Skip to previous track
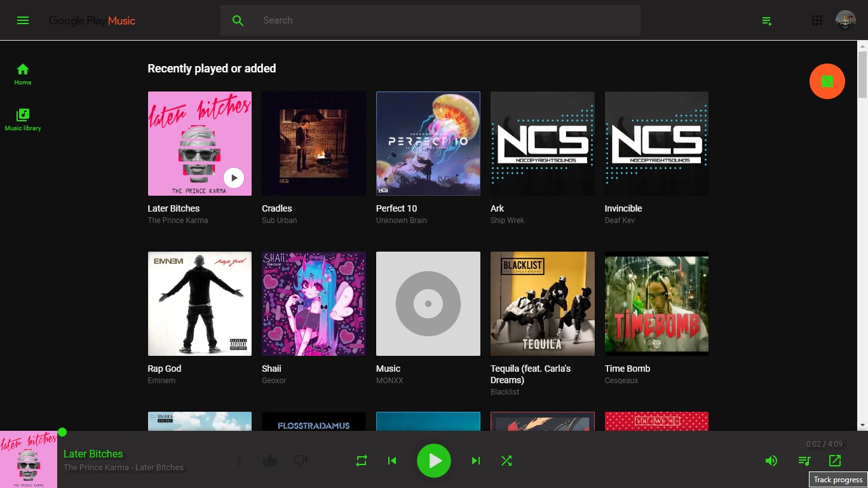Image resolution: width=868 pixels, height=488 pixels. click(x=392, y=461)
